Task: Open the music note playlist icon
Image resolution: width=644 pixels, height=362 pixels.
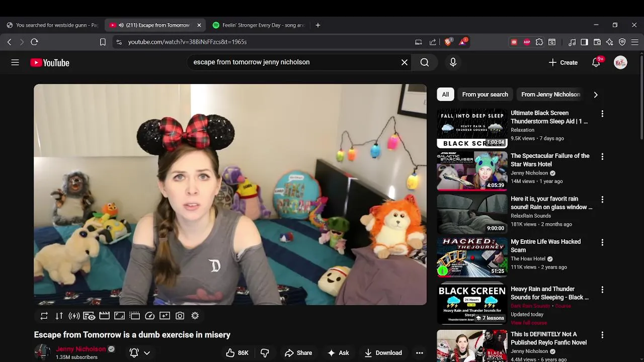Action: [572, 42]
